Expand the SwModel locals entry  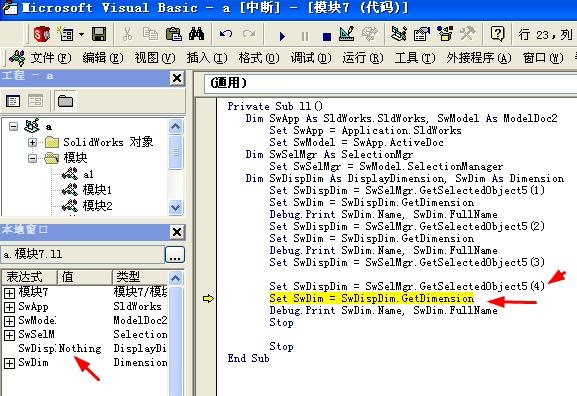[x=9, y=321]
